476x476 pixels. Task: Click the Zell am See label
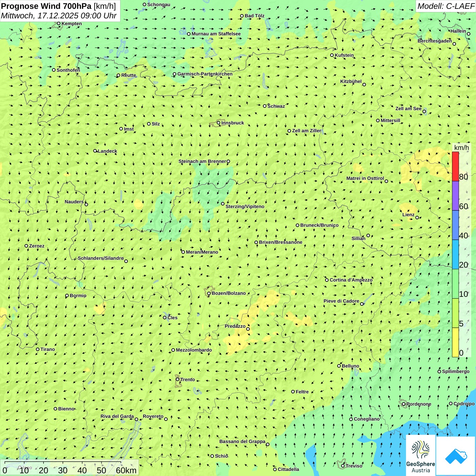(x=408, y=108)
